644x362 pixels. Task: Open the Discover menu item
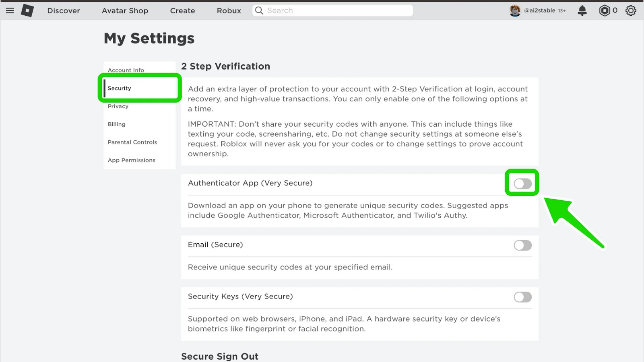(64, 10)
